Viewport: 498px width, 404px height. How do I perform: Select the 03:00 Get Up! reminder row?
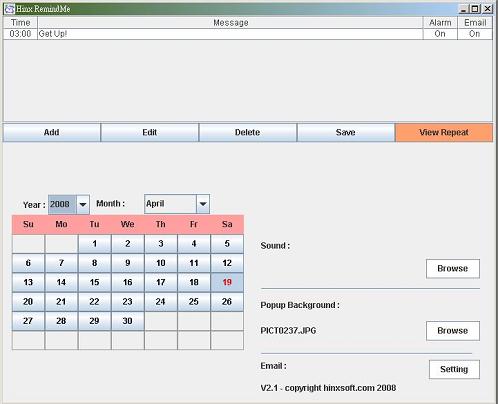[248, 34]
